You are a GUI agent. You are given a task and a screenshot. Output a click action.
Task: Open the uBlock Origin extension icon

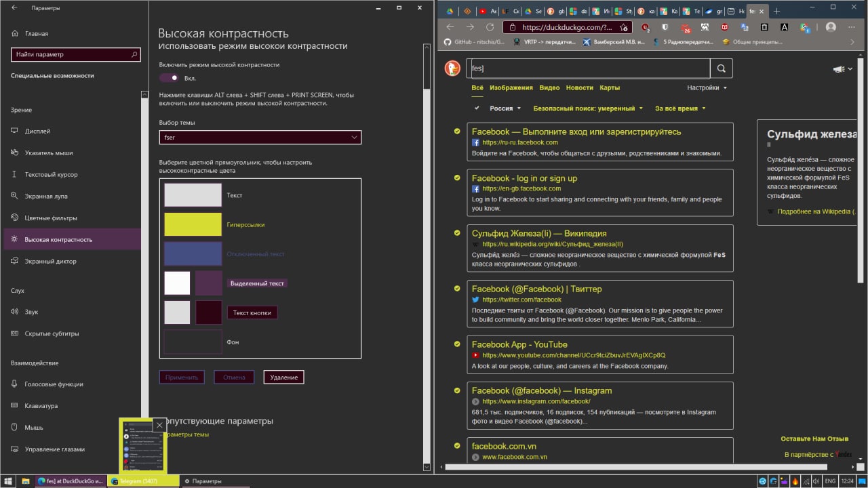click(646, 28)
